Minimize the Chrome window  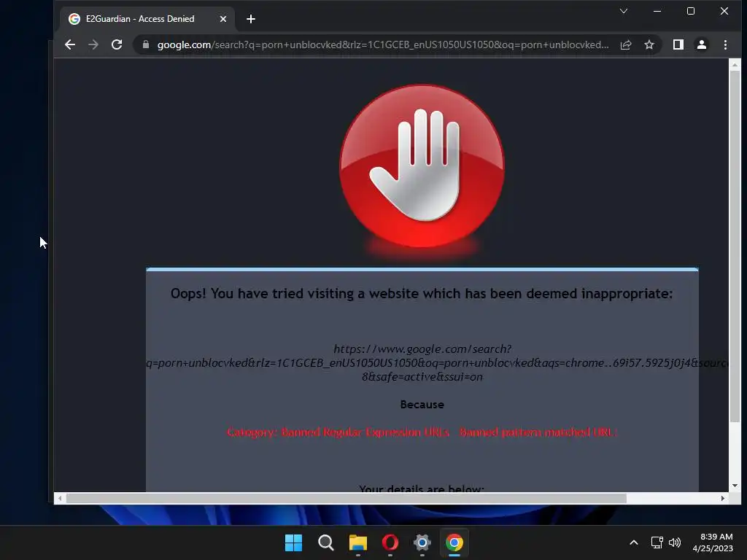pos(657,11)
